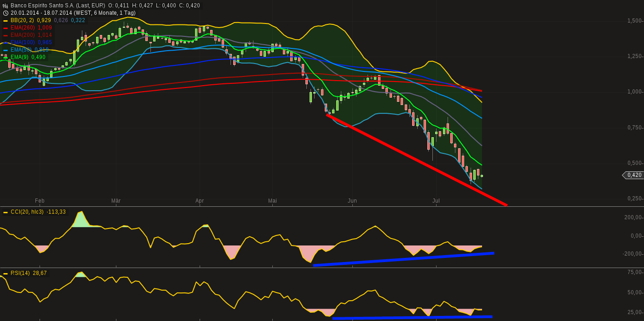The height and width of the screenshot is (321, 644).
Task: Click the dark red EMA(200) legend marker
Action: point(6,35)
